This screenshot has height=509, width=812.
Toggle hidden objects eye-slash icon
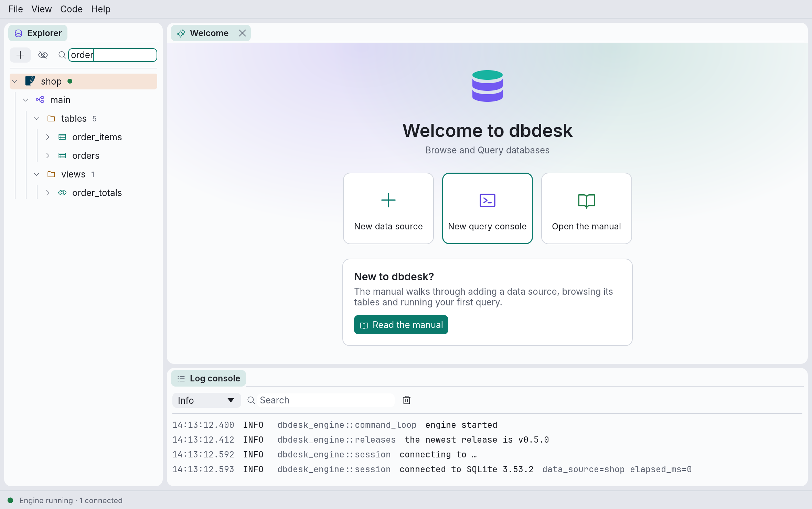43,55
